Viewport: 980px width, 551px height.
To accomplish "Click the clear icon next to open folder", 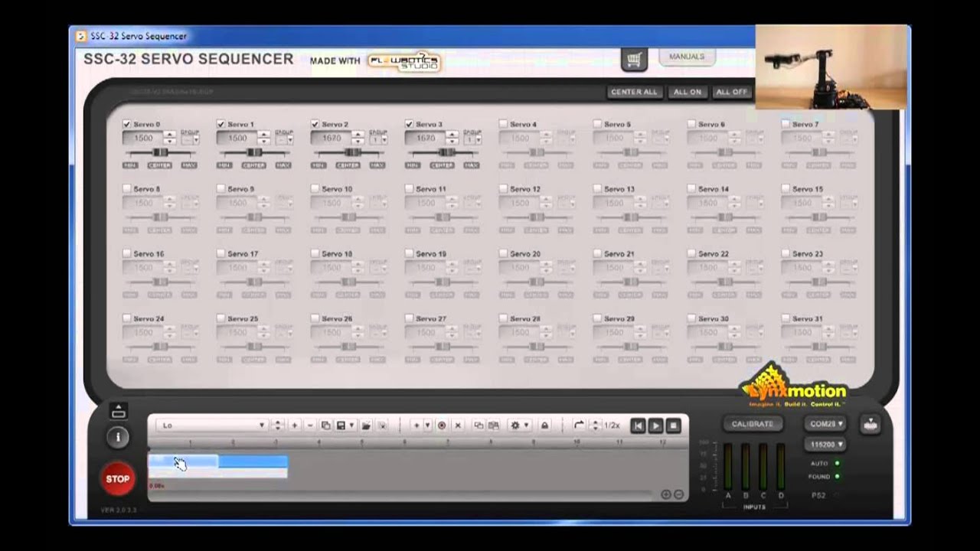I will point(382,425).
